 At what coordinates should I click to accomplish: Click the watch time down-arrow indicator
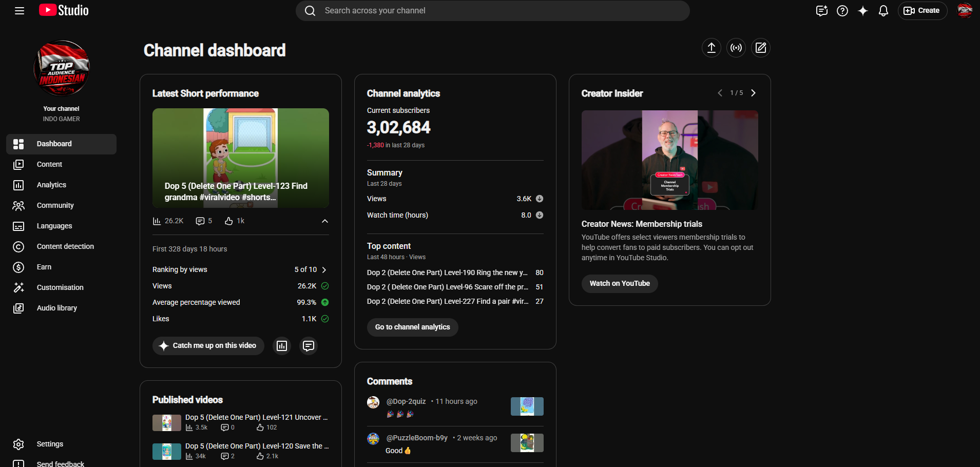(x=540, y=215)
